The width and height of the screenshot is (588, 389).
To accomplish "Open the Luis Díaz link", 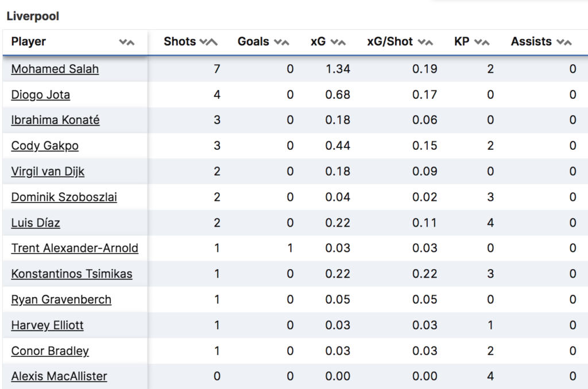I will pos(36,223).
